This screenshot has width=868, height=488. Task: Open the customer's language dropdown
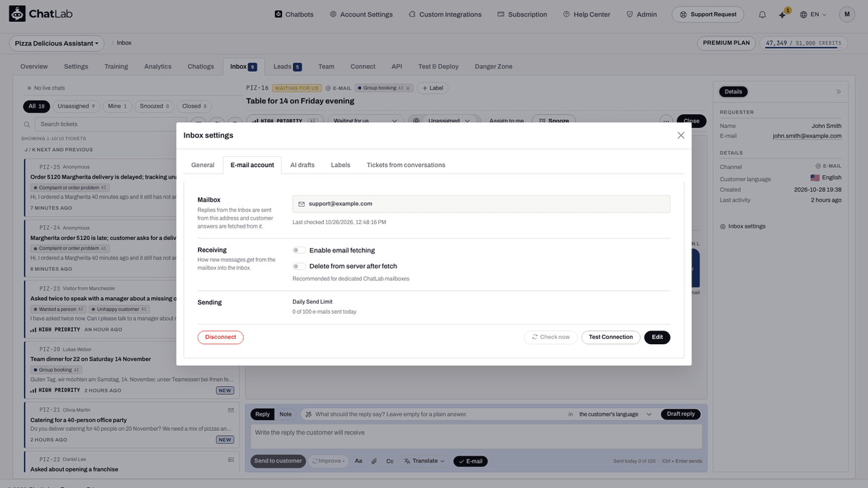(x=616, y=414)
